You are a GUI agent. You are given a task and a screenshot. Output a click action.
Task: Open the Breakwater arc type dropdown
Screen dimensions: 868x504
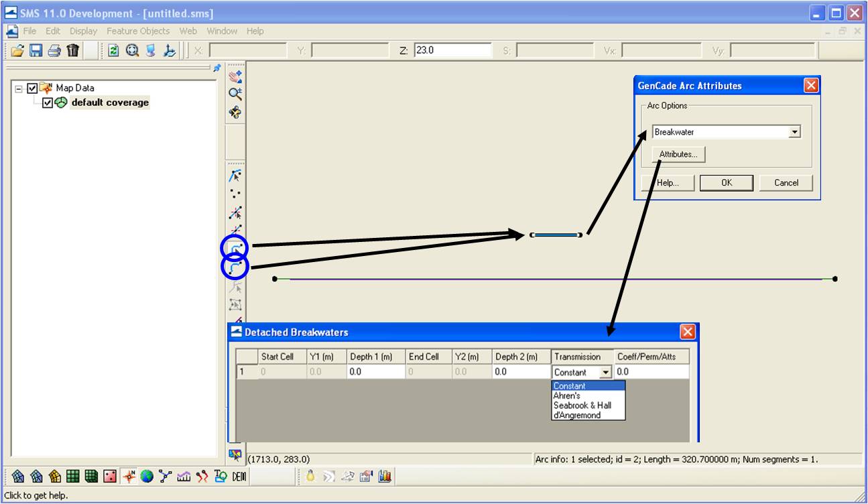pos(794,132)
